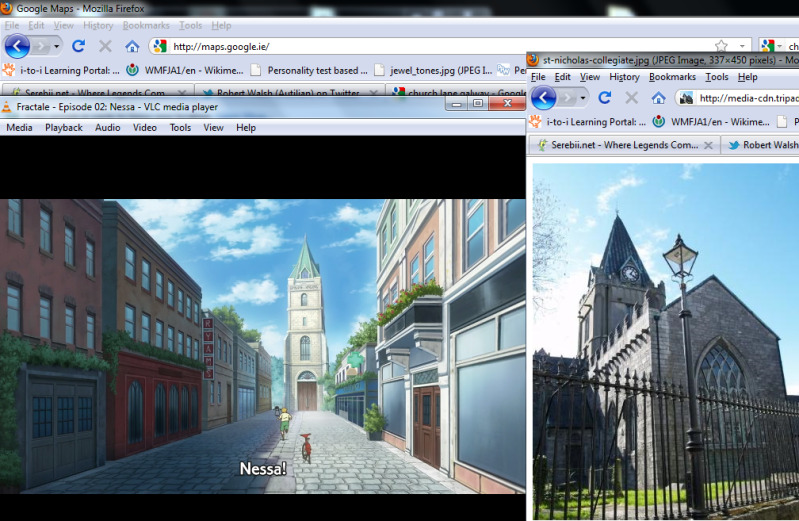The height and width of the screenshot is (521, 799).
Task: Open VLC Media menu
Action: point(19,127)
